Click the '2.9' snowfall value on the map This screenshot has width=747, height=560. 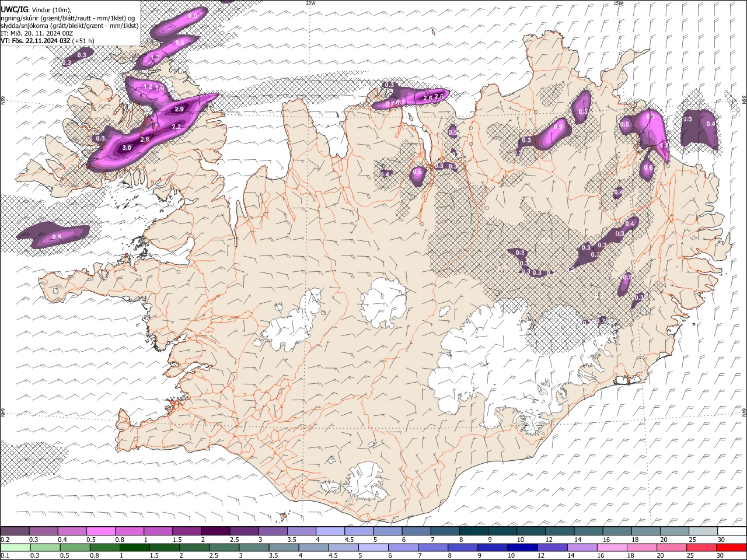point(179,109)
